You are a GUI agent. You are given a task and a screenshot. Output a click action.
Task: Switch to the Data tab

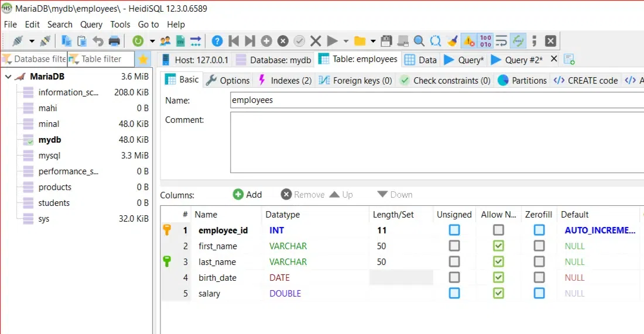pos(420,60)
